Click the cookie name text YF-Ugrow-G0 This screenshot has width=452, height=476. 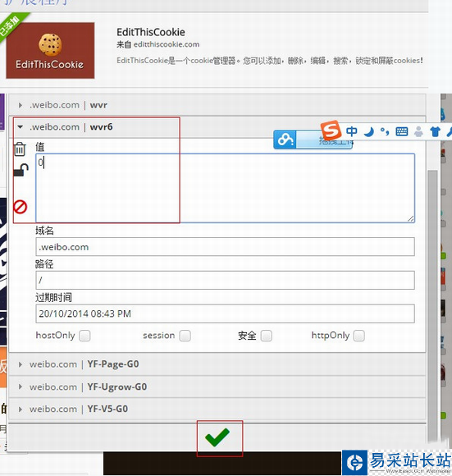(x=117, y=387)
